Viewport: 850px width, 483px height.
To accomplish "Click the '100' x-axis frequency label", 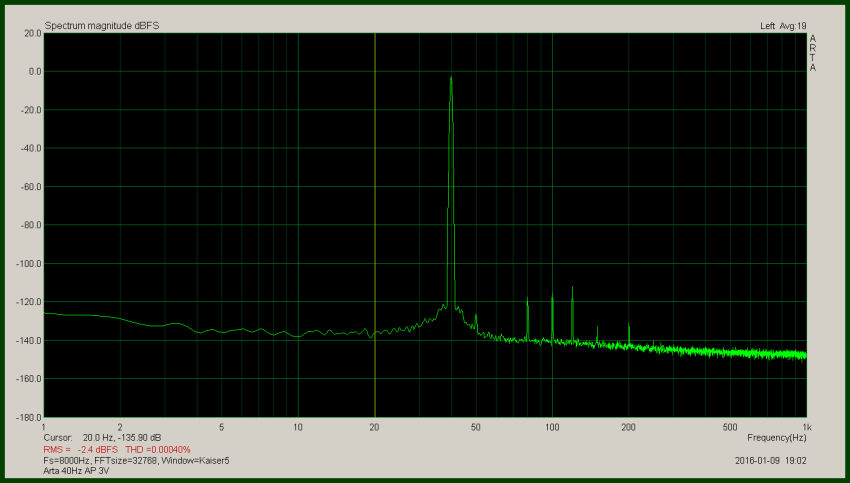I will 552,427.
